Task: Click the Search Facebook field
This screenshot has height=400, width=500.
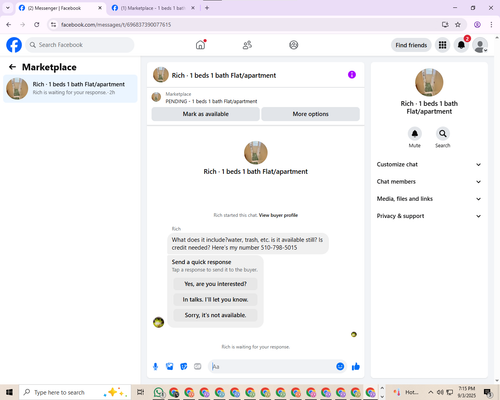Action: (80, 45)
